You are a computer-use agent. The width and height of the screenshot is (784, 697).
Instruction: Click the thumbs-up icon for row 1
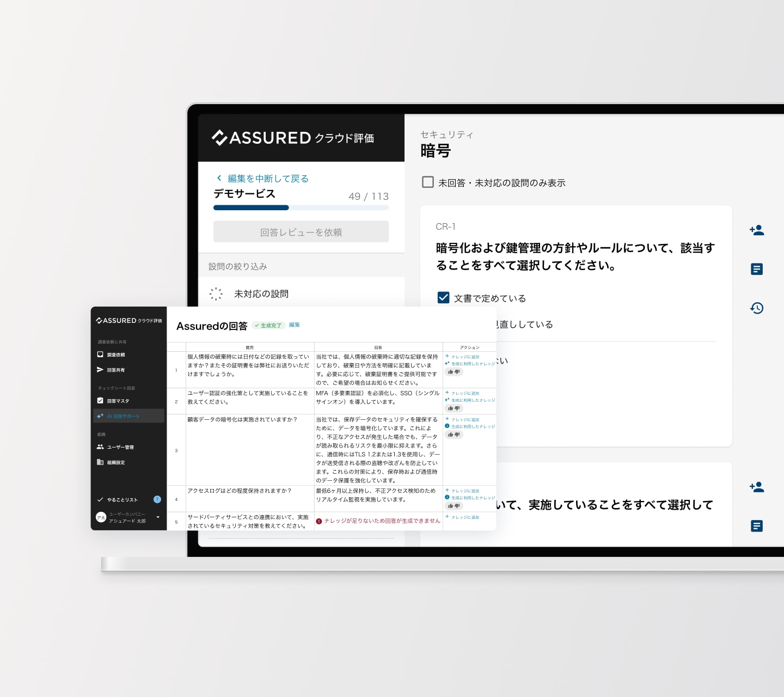tap(450, 372)
